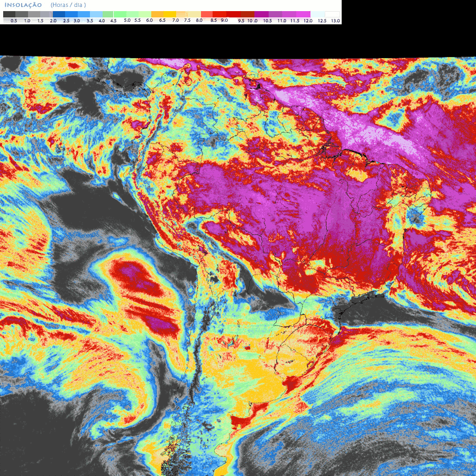Click the '12.5' legend value
Viewport: 476px width, 476px height.
coord(322,21)
